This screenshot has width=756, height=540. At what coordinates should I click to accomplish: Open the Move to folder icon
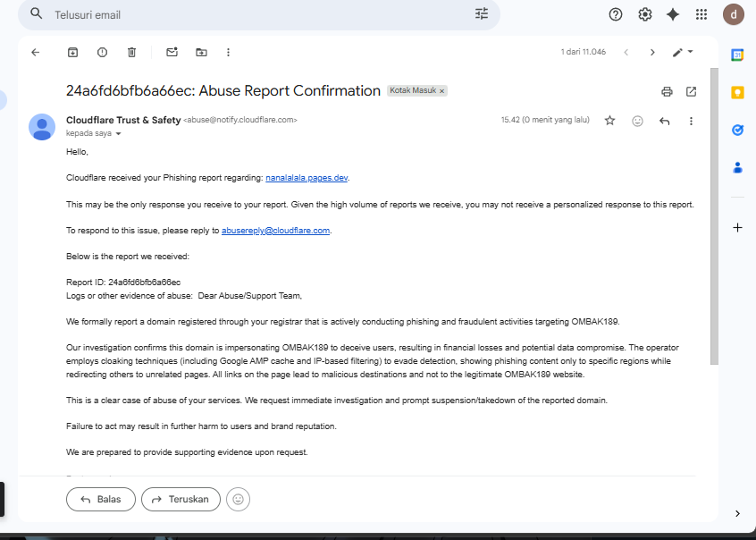click(202, 52)
